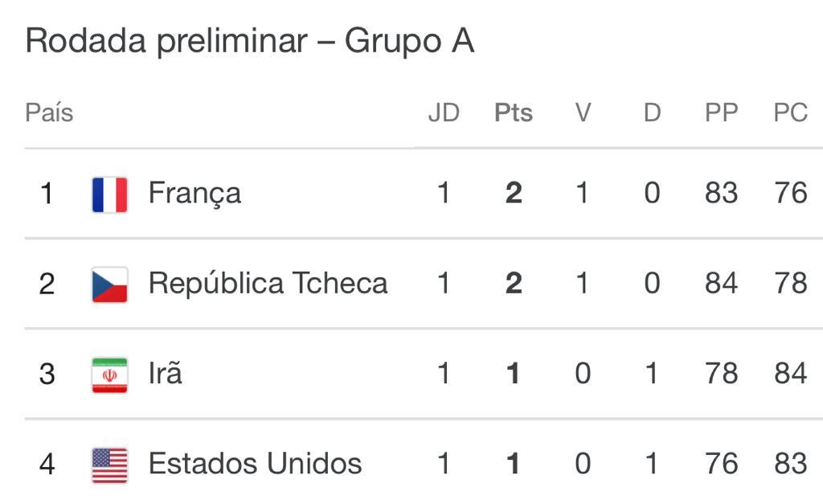This screenshot has height=504, width=823.
Task: Select the Estados Unidos team name
Action: click(x=256, y=464)
